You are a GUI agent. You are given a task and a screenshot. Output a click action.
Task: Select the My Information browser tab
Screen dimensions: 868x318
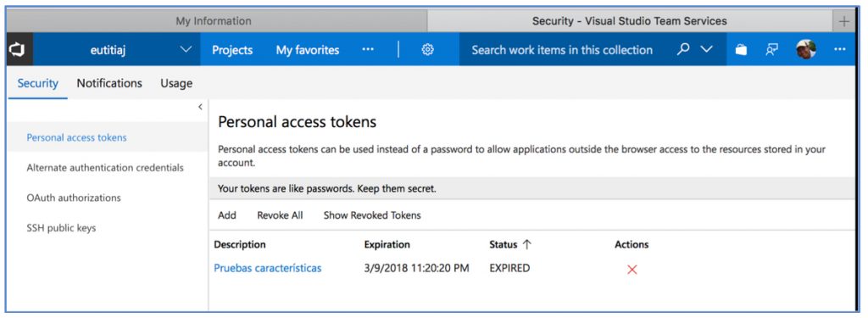pyautogui.click(x=214, y=21)
